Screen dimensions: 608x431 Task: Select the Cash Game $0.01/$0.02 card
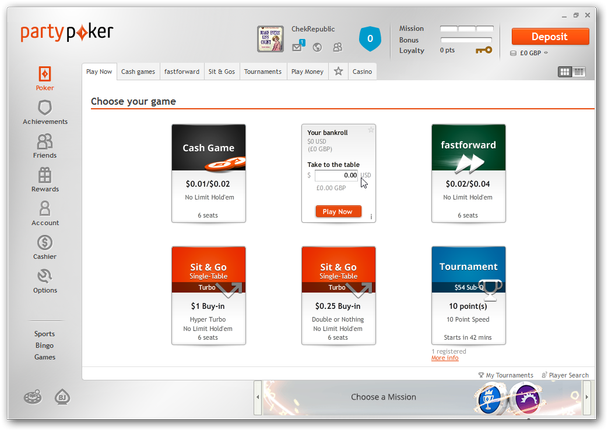point(209,174)
